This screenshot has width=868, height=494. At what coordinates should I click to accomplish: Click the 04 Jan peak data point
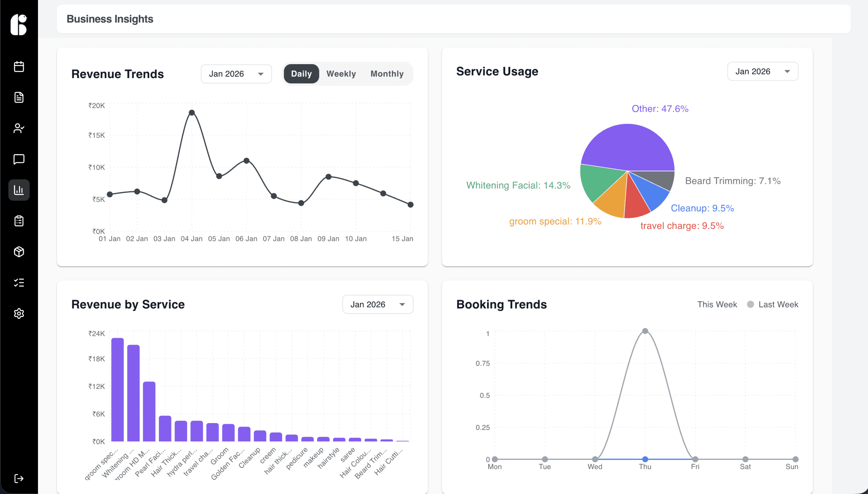pos(192,113)
